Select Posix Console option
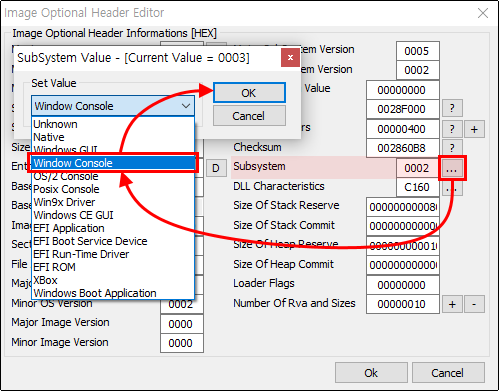 (x=113, y=189)
